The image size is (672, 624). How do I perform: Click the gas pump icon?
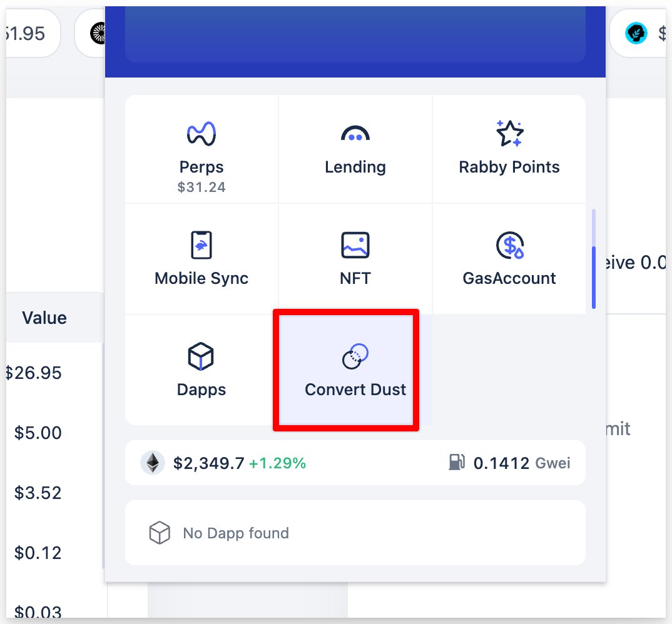pyautogui.click(x=456, y=462)
